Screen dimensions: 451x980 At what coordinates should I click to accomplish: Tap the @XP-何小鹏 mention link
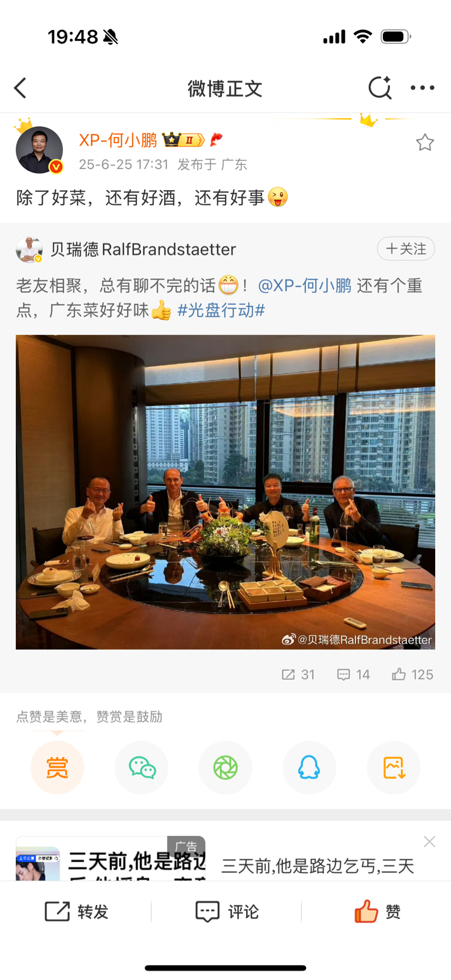pos(304,286)
